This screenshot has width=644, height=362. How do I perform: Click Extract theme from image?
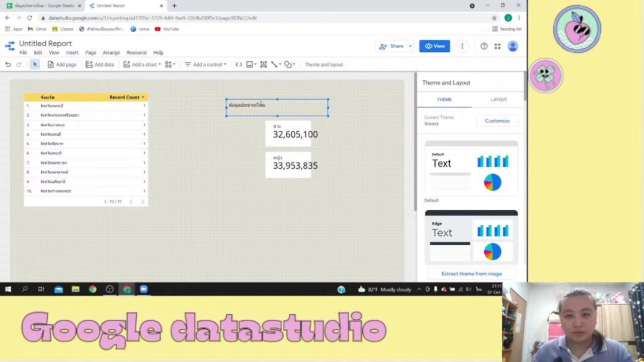(471, 274)
